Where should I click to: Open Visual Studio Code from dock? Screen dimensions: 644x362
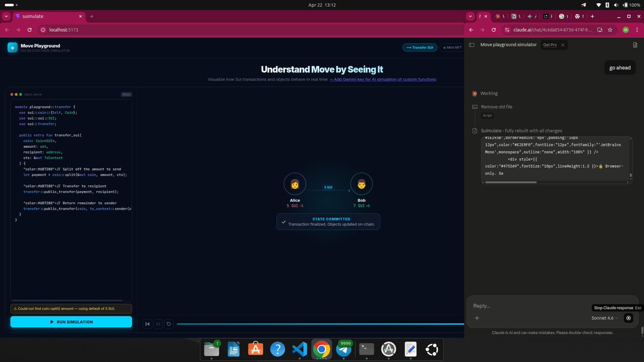(x=299, y=350)
